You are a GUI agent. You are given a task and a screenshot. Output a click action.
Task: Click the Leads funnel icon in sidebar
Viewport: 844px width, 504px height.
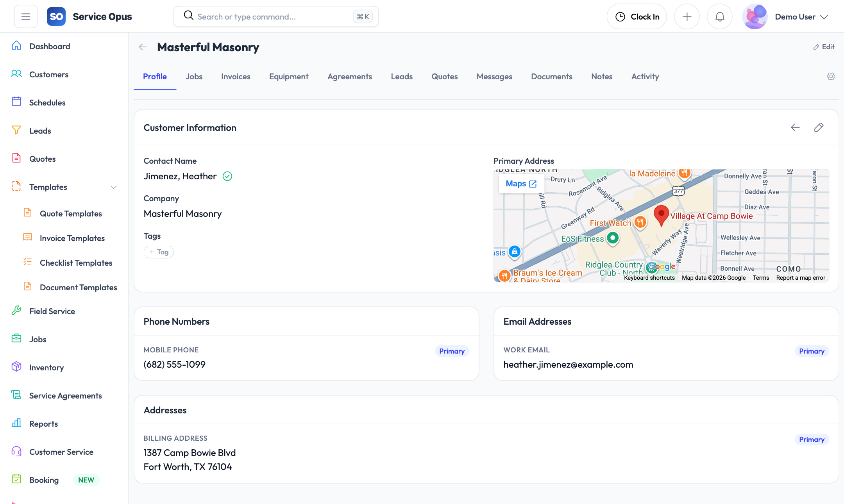coord(16,130)
